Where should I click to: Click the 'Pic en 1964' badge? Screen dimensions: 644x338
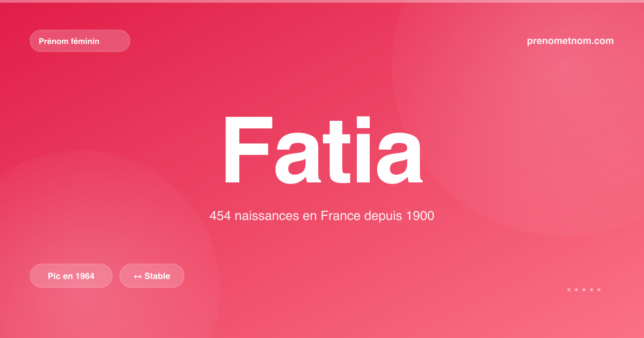pyautogui.click(x=71, y=276)
